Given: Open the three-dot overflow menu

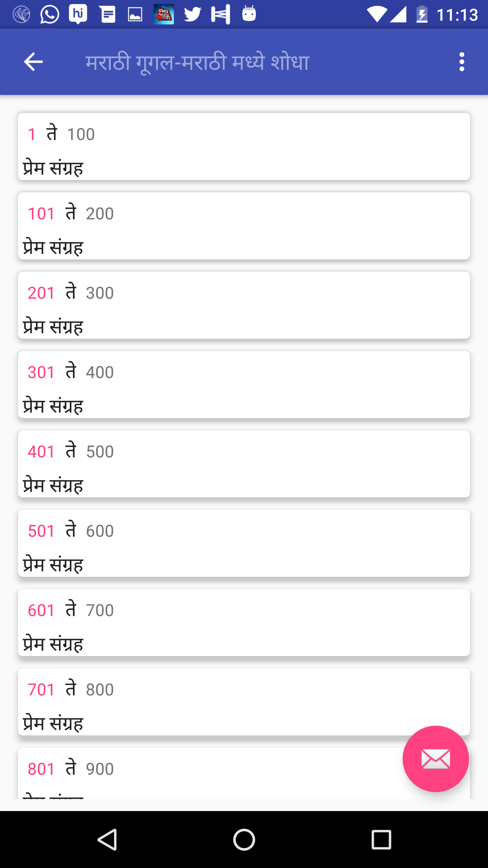Looking at the screenshot, I should 462,62.
